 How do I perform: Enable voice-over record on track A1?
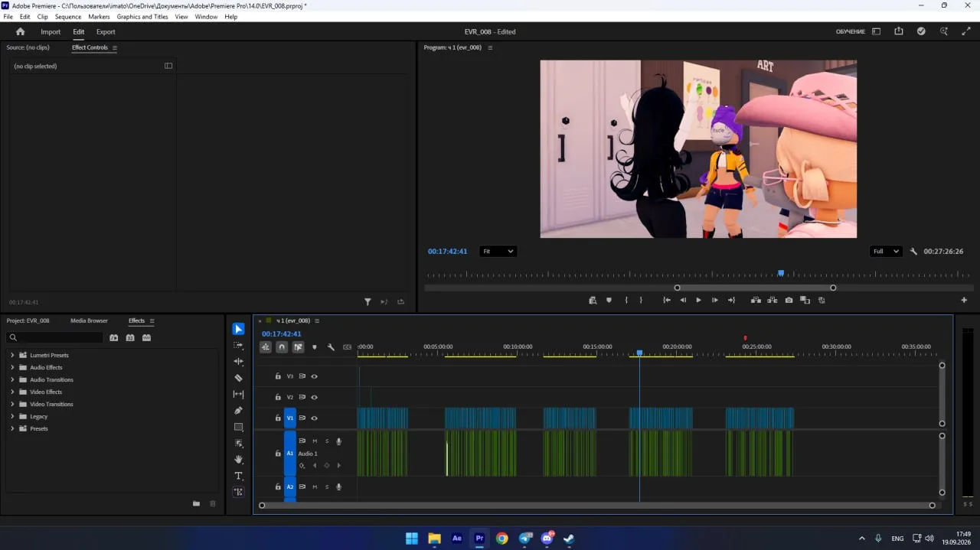[338, 441]
